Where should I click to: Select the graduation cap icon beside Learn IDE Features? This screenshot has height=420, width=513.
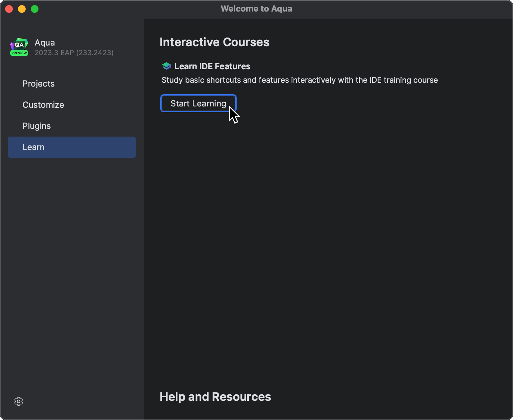pos(166,66)
